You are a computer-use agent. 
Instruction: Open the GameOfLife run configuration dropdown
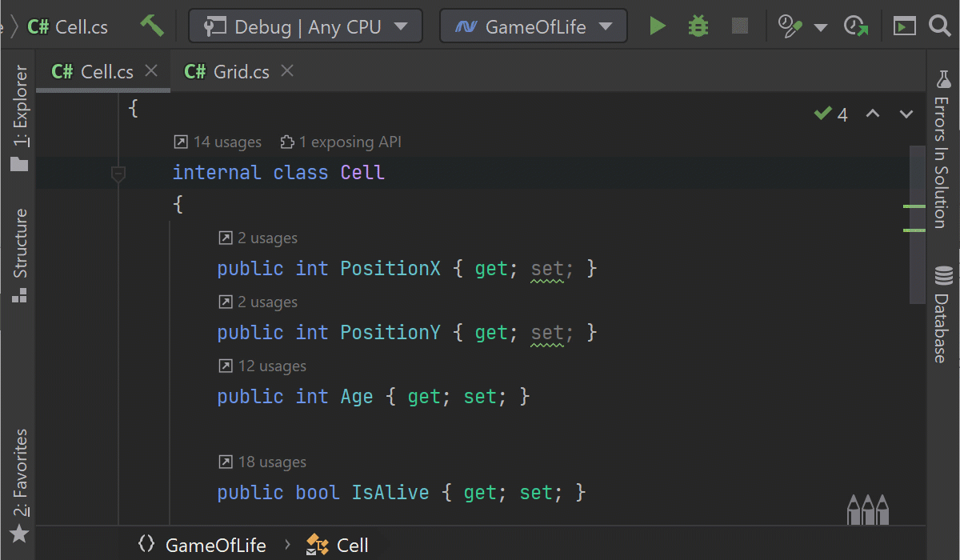pos(533,26)
